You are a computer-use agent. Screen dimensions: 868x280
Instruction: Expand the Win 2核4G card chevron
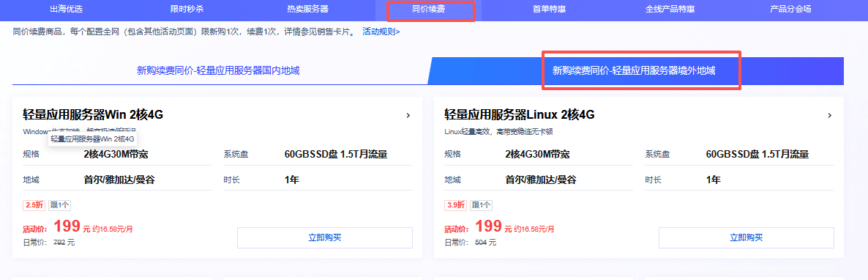click(408, 115)
